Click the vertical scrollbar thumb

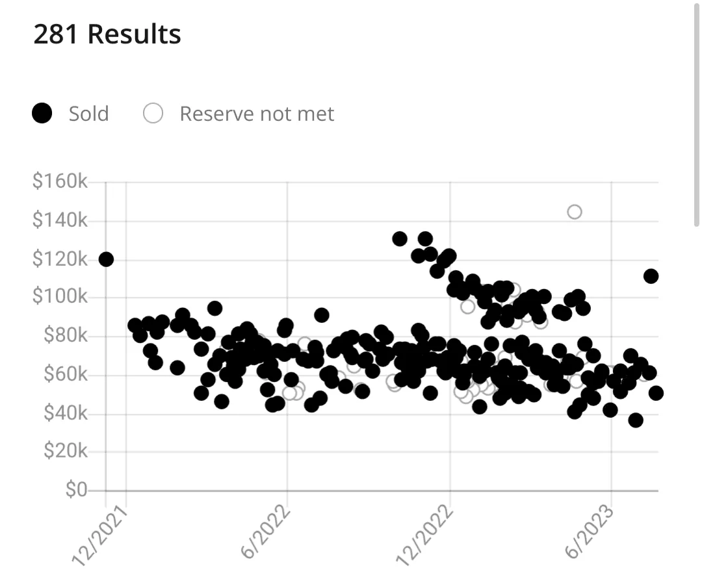697,113
